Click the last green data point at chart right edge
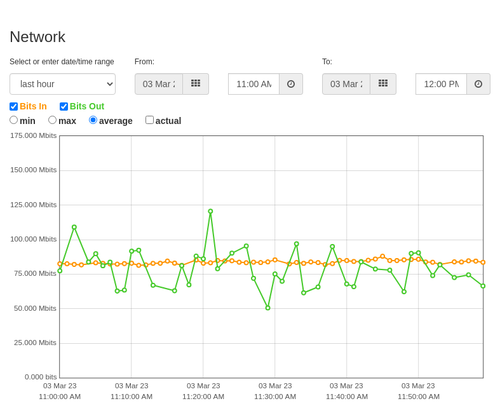500x403 pixels. point(483,286)
